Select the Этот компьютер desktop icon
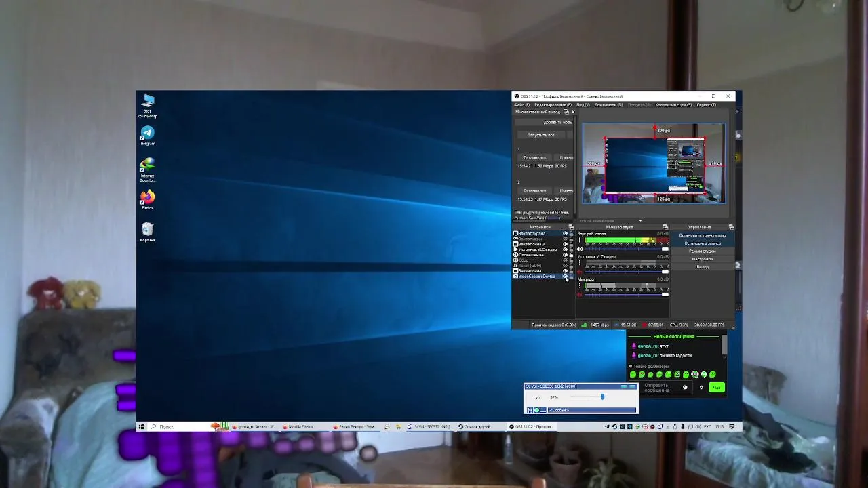Viewport: 868px width, 488px height. [x=147, y=106]
